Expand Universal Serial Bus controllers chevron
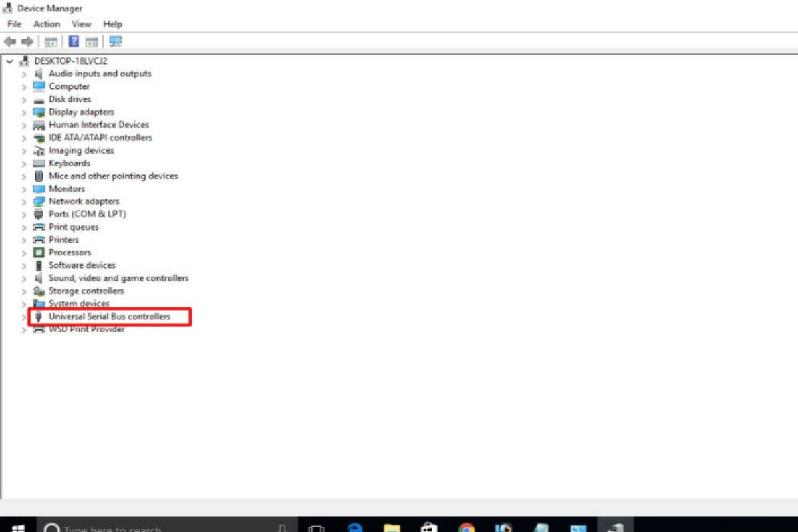Image resolution: width=798 pixels, height=532 pixels. (24, 317)
